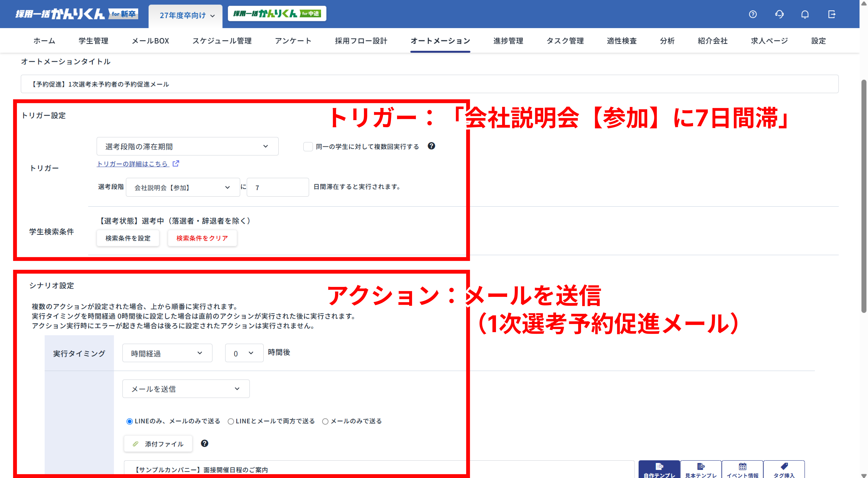
Task: Go to the 学生管理 menu tab
Action: coord(93,41)
